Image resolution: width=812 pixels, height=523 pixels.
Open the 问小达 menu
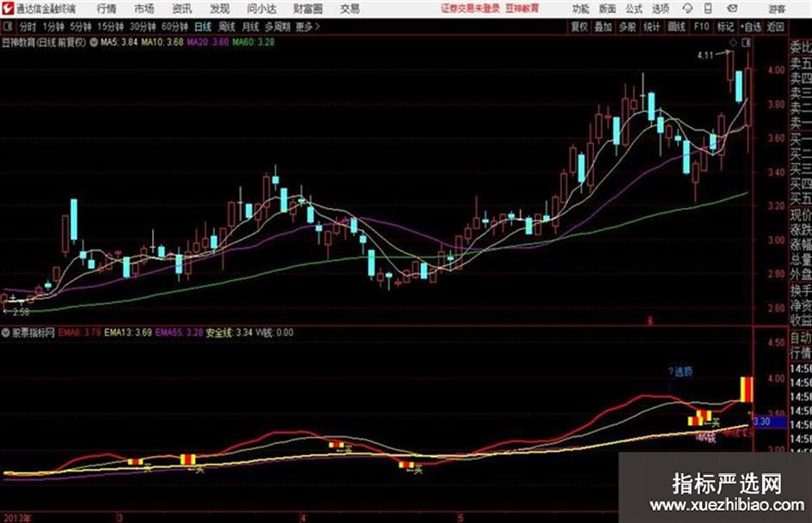coord(261,9)
